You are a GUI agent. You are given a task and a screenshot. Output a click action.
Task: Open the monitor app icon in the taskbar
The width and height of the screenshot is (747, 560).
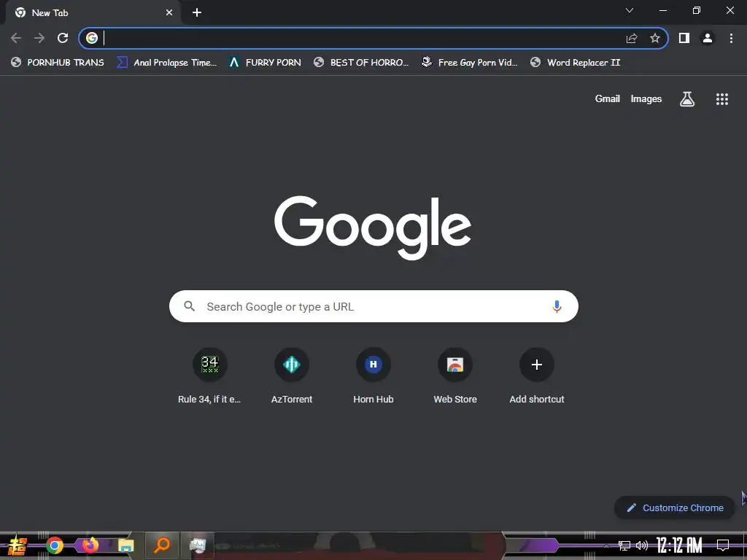point(198,545)
